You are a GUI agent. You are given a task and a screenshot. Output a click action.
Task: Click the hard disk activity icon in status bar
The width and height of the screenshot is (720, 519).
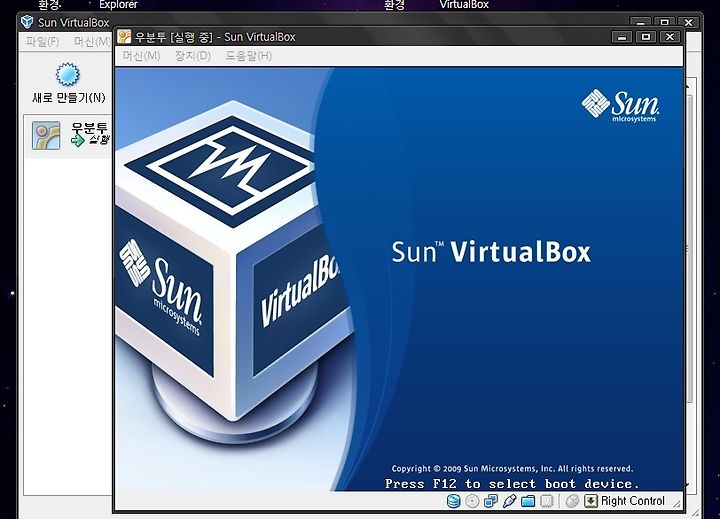(453, 501)
